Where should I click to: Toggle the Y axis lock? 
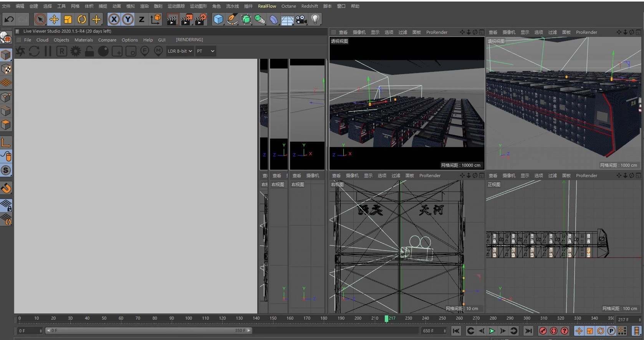[x=128, y=19]
